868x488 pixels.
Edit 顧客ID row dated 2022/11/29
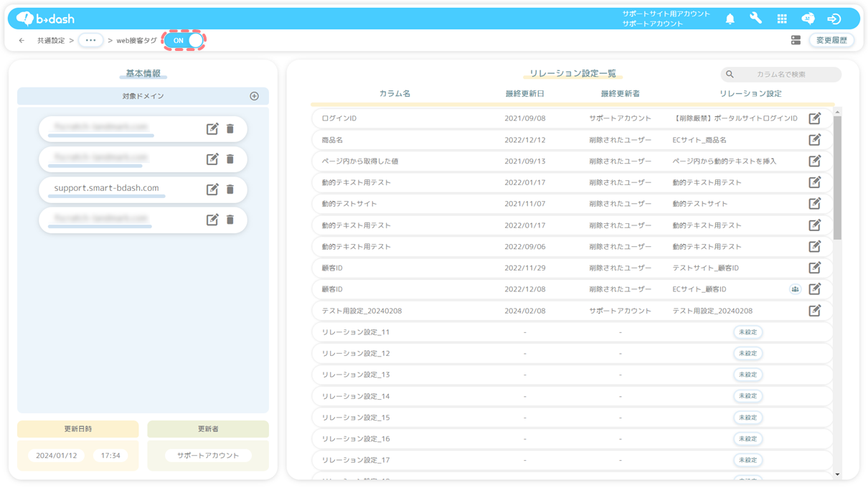[815, 268]
